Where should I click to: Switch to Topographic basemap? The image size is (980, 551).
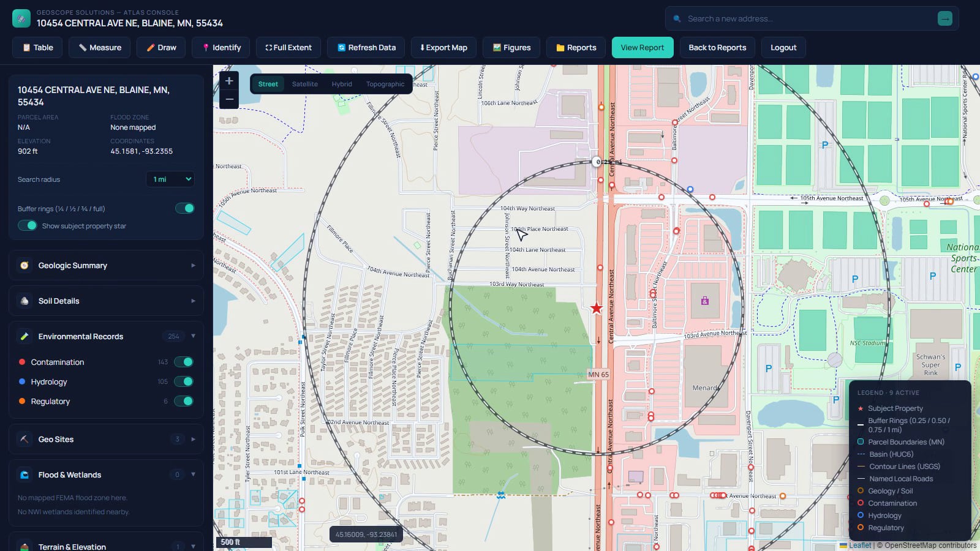[x=385, y=84]
